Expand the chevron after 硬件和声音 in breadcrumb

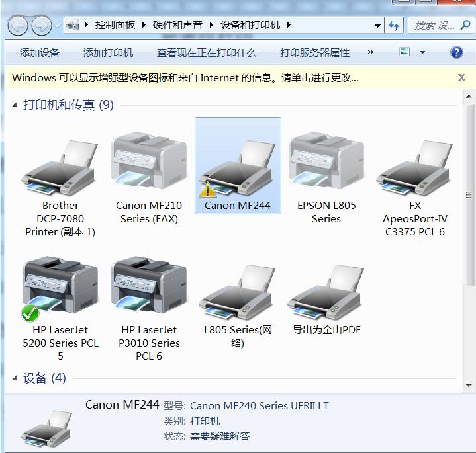pos(211,25)
